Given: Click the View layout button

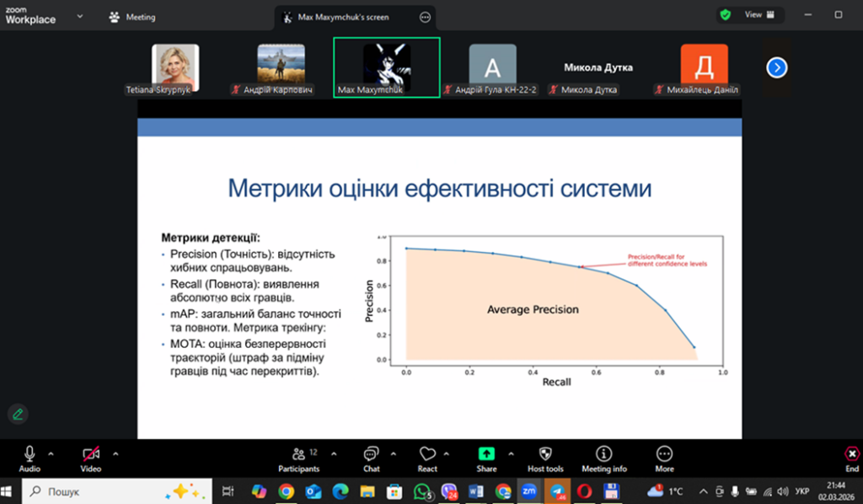Looking at the screenshot, I should point(757,15).
